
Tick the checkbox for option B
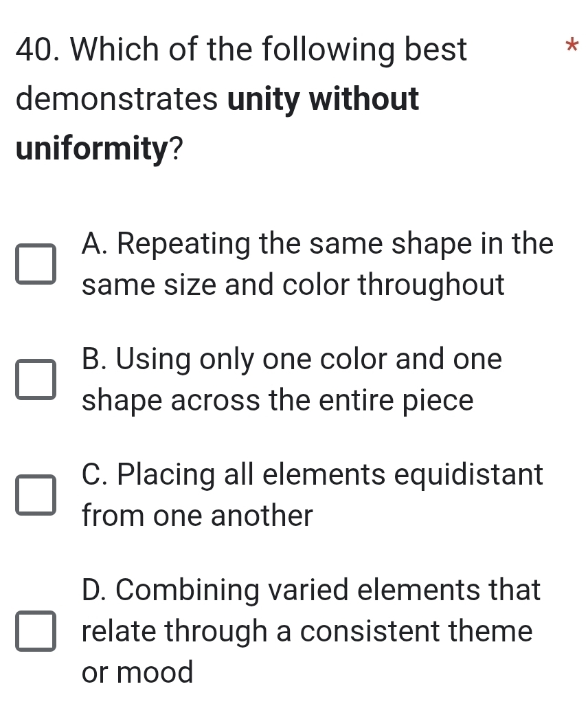(x=36, y=379)
